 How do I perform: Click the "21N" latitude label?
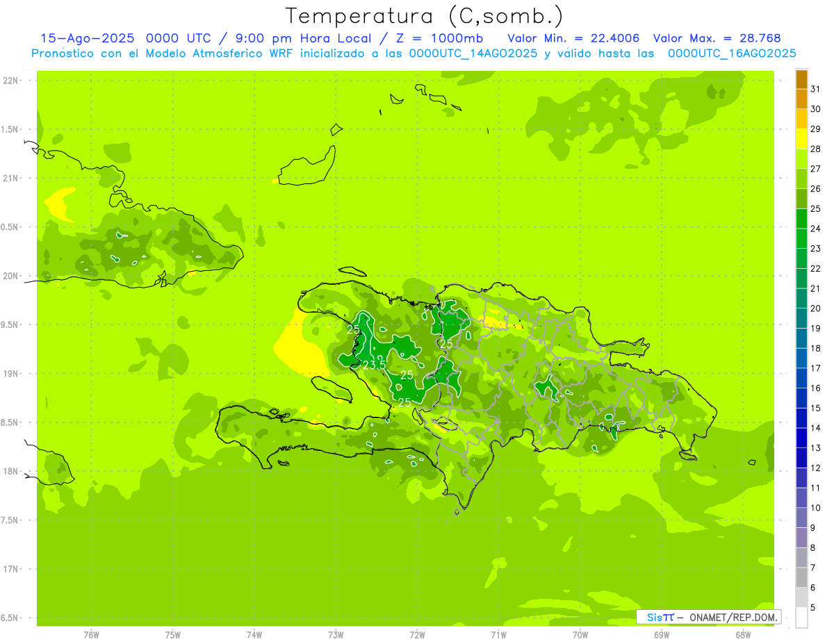[11, 178]
